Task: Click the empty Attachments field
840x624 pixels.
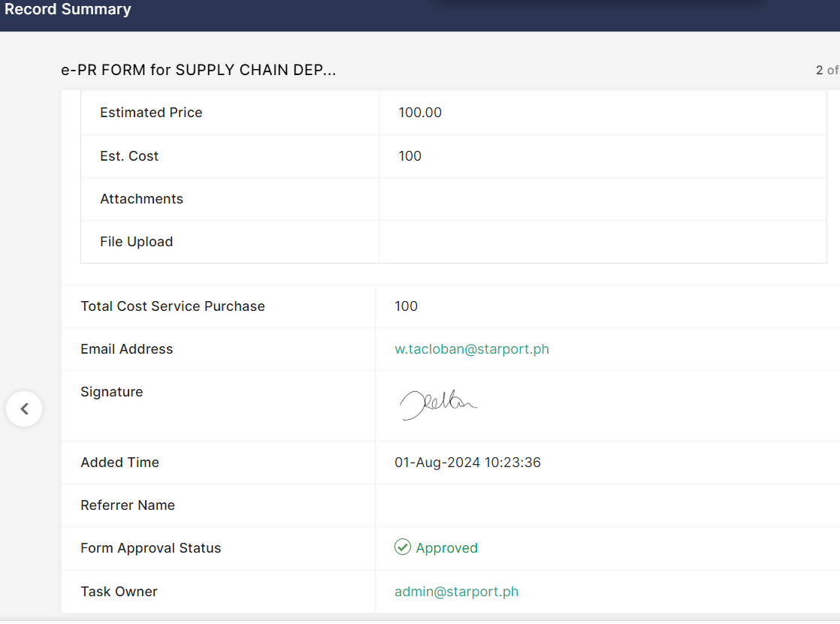Action: tap(601, 199)
